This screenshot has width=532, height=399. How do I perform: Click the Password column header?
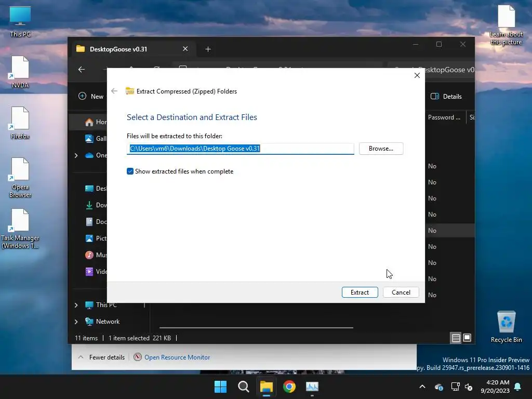(444, 117)
